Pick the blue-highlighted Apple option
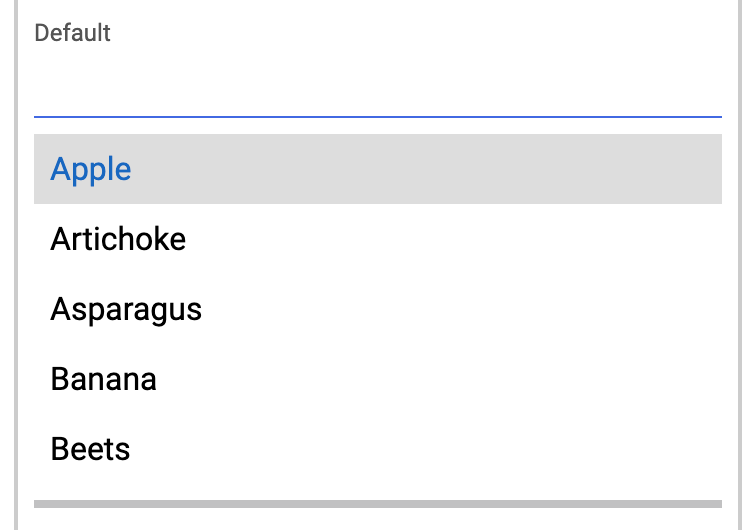Image resolution: width=748 pixels, height=530 pixels. click(91, 169)
